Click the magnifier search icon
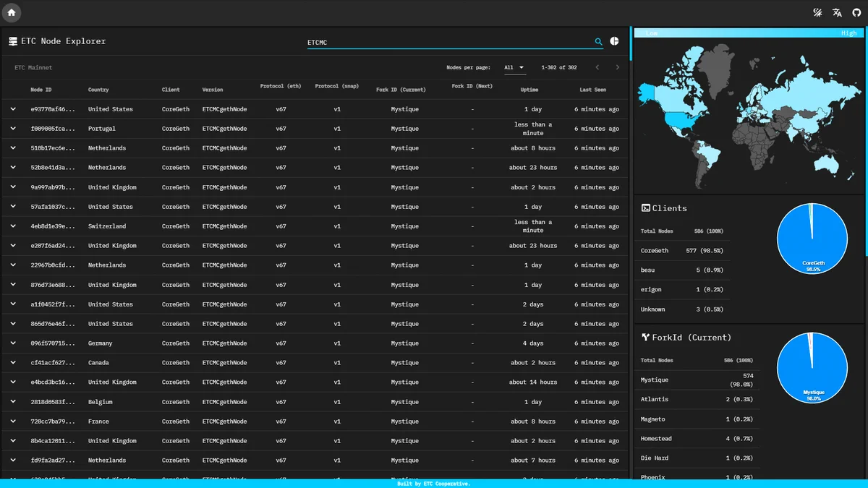The height and width of the screenshot is (488, 868). (599, 42)
